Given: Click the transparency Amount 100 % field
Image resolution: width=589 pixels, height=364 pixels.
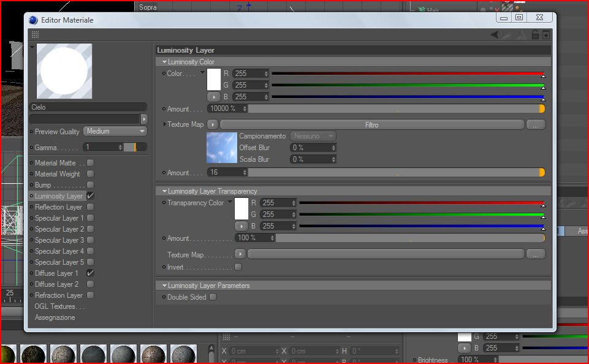Looking at the screenshot, I should [x=255, y=238].
